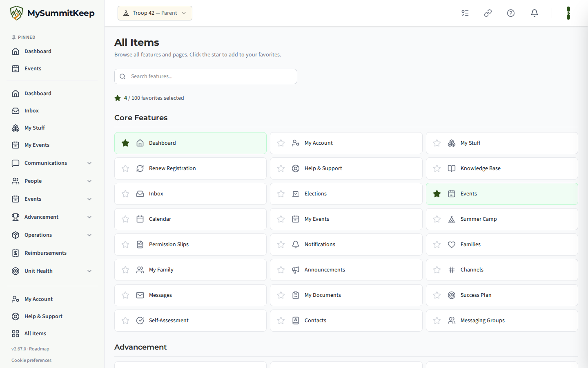Unfavorite the Dashboard card star

pyautogui.click(x=125, y=143)
